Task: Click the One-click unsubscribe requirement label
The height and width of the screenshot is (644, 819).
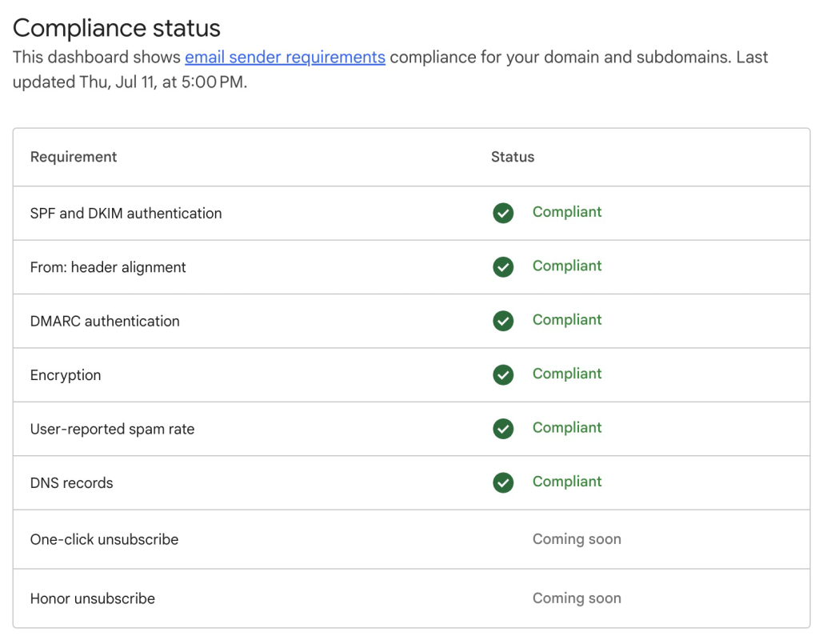Action: [x=104, y=539]
